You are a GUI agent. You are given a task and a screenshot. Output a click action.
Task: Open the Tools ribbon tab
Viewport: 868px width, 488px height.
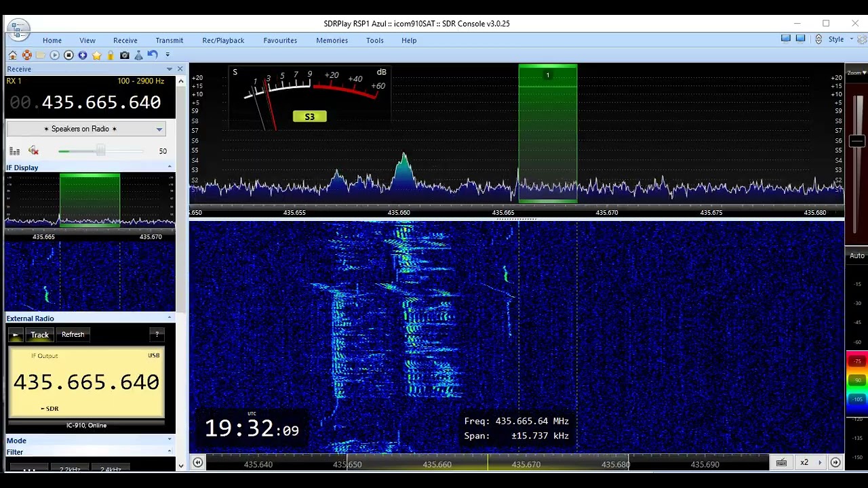pyautogui.click(x=375, y=41)
